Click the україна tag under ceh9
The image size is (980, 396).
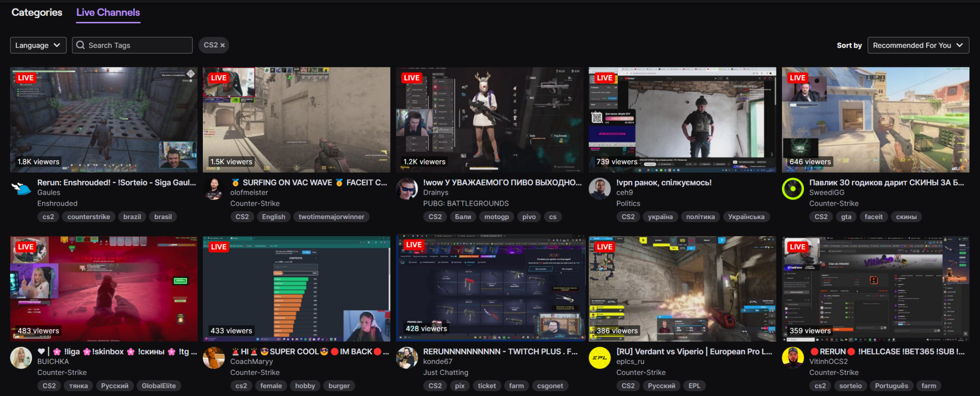(x=660, y=217)
